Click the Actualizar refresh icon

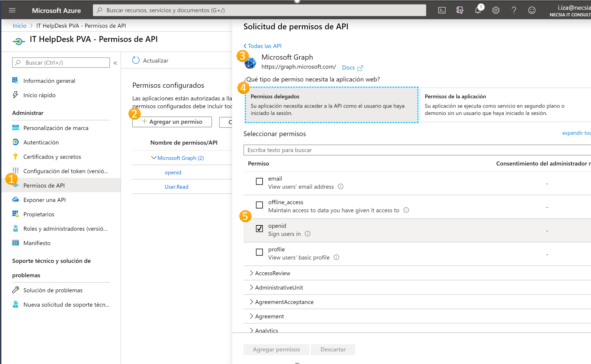[x=136, y=60]
